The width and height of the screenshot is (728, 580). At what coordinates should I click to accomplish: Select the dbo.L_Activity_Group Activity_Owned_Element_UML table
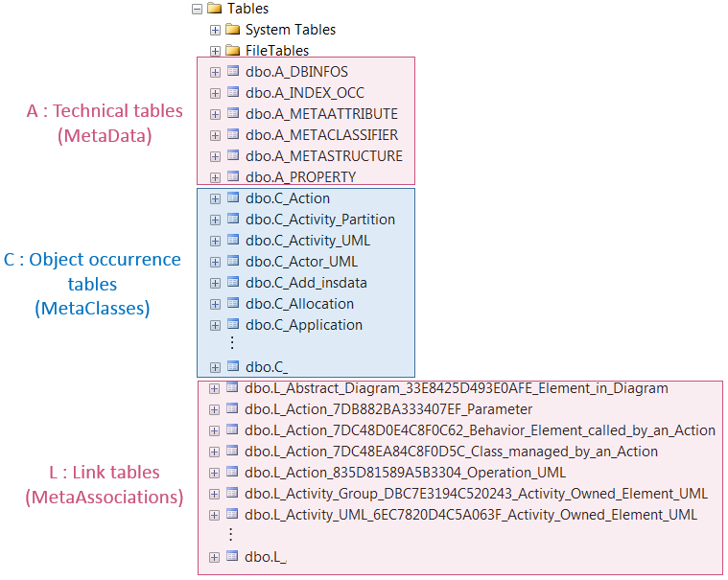point(476,494)
